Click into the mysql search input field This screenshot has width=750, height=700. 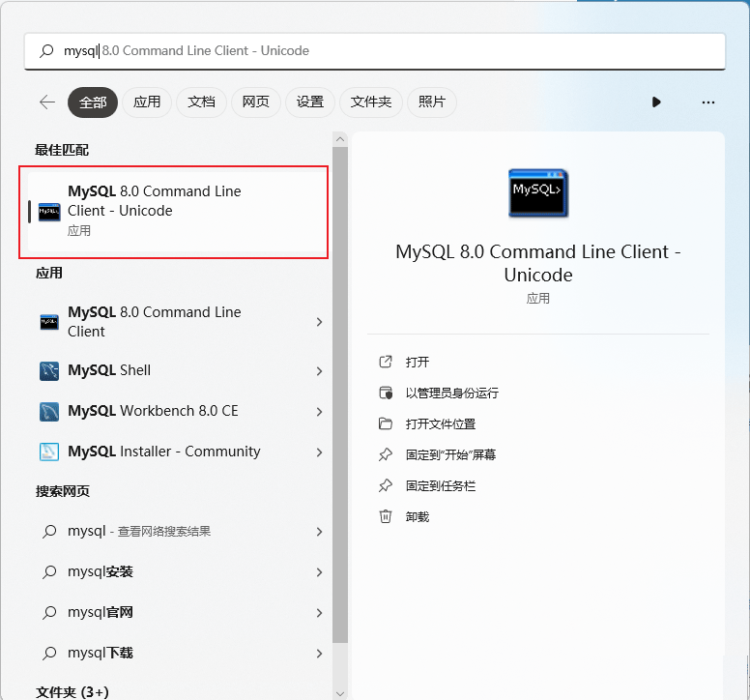(375, 50)
